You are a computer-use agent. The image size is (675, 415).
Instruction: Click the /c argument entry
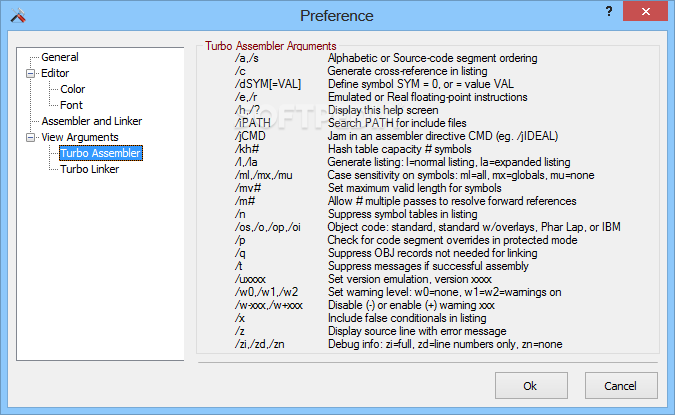(x=240, y=71)
